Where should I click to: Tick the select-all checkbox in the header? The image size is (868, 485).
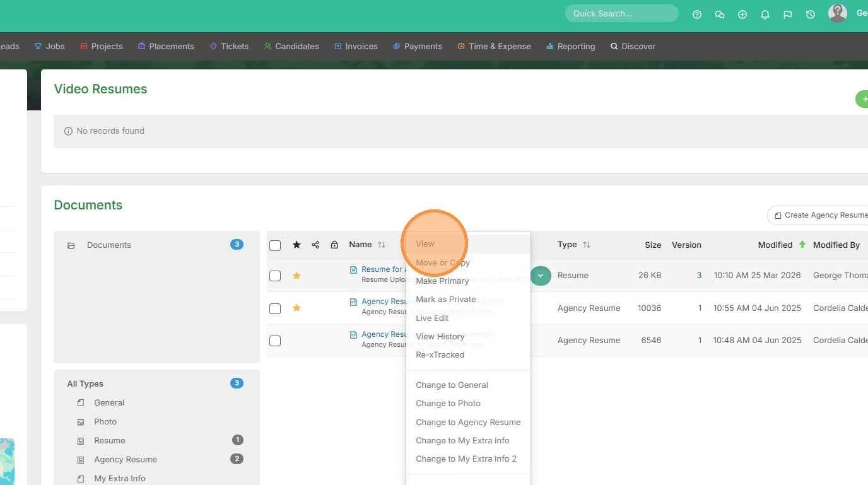pos(275,245)
